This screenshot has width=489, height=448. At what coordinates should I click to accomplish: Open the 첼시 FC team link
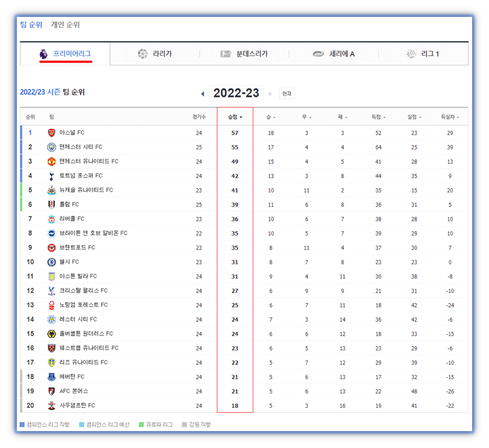[x=69, y=262]
